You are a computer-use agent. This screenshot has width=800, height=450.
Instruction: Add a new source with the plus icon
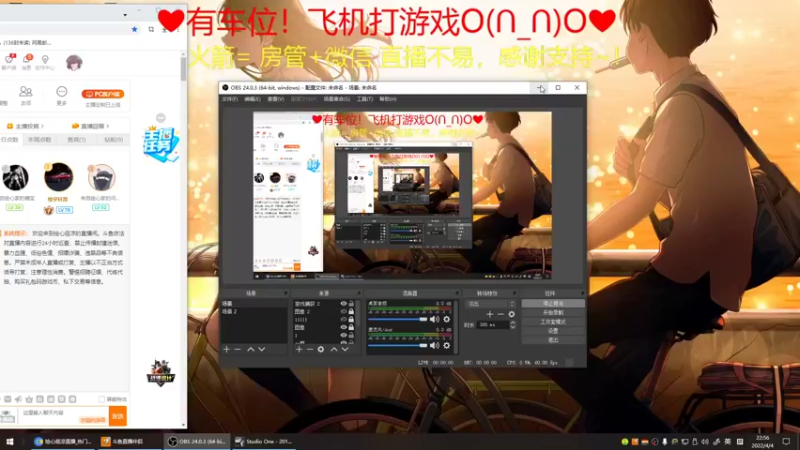click(x=299, y=349)
